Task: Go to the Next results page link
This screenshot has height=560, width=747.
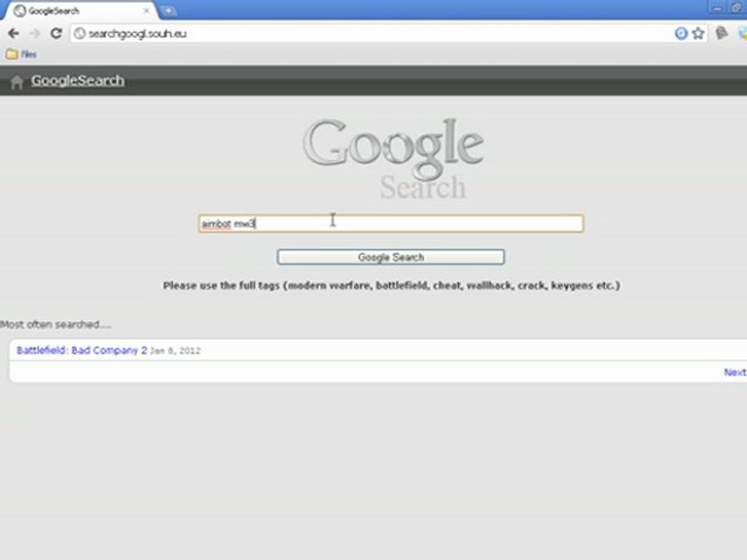Action: click(x=735, y=373)
